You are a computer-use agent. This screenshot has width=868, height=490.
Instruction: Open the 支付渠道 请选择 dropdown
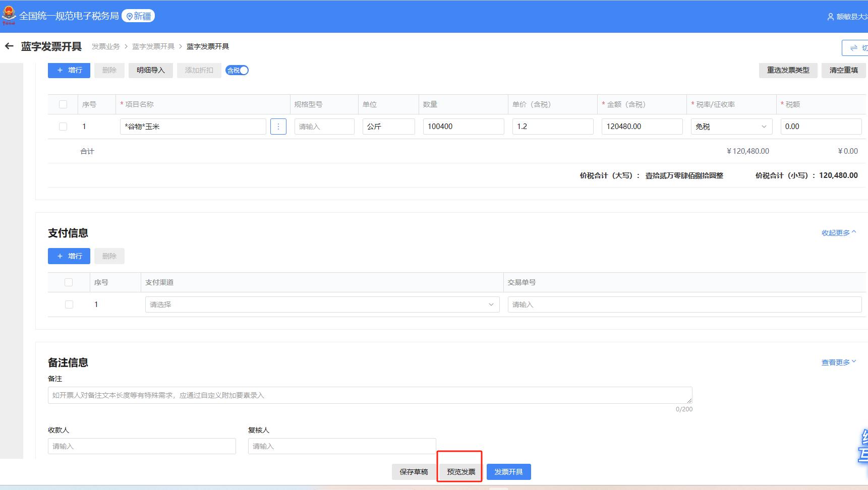pos(322,304)
